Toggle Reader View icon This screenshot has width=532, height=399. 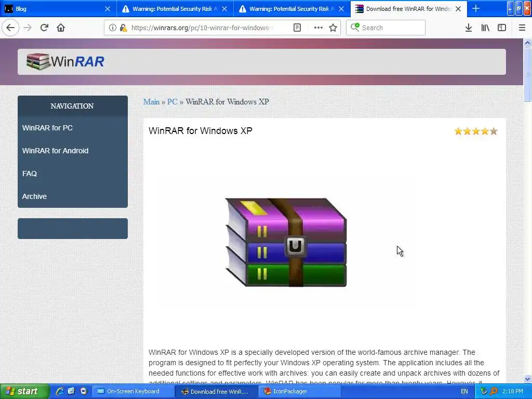pyautogui.click(x=297, y=28)
